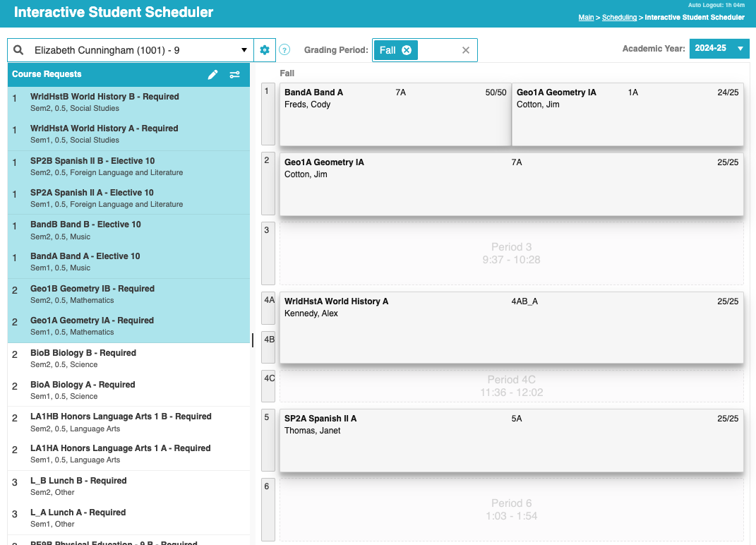
Task: Select Period 3 row button
Action: coord(268,253)
